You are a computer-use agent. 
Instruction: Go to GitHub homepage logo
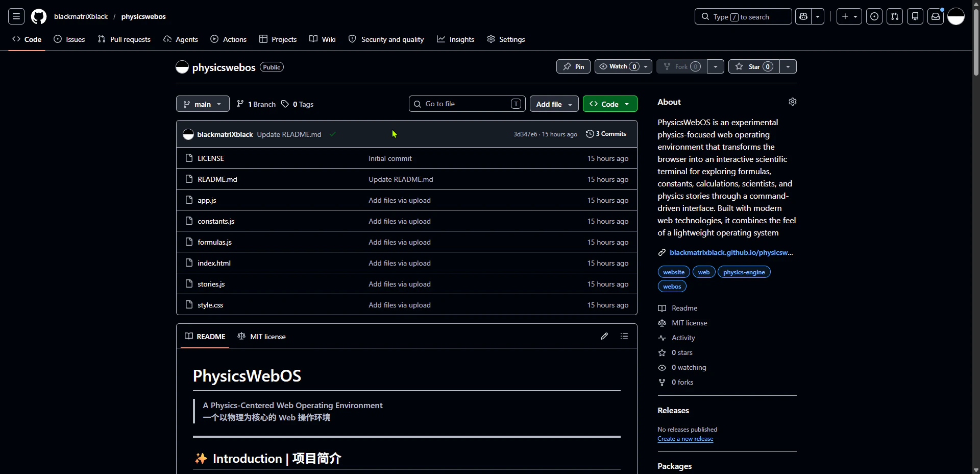(x=39, y=16)
